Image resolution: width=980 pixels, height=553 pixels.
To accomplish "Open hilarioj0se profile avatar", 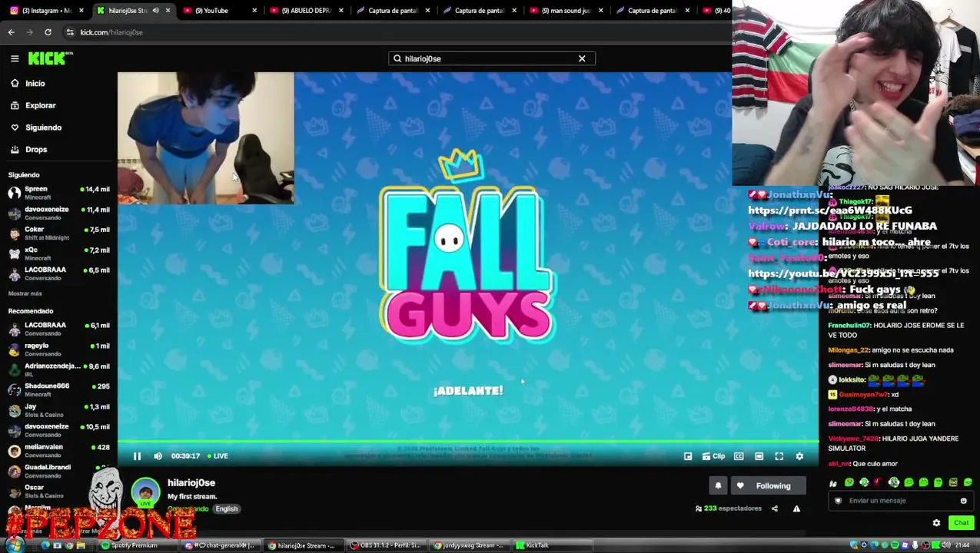I will [145, 492].
